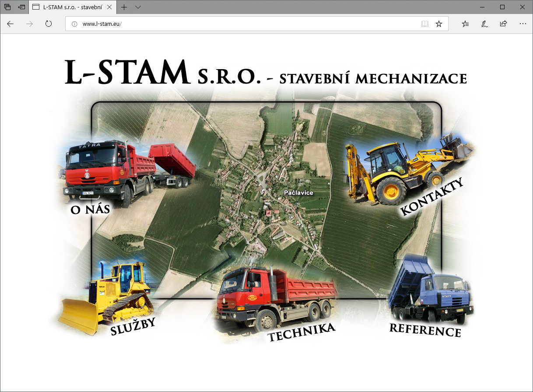Image resolution: width=533 pixels, height=392 pixels.
Task: Click the forward navigation arrow
Action: [30, 24]
